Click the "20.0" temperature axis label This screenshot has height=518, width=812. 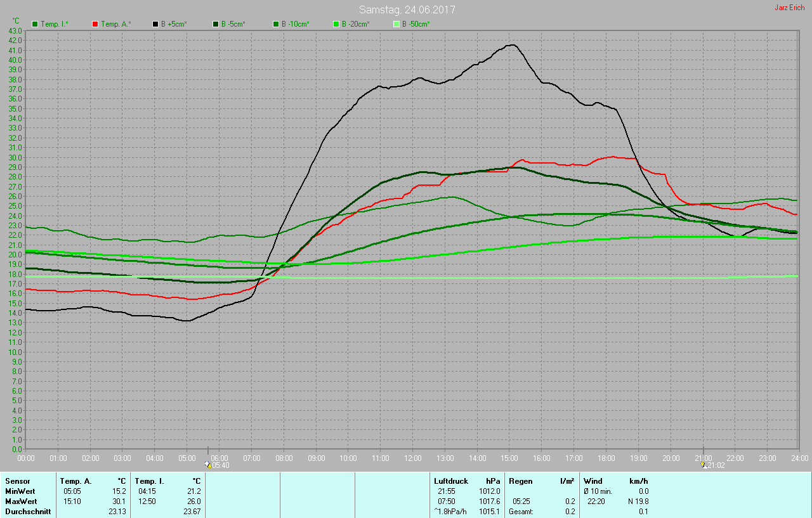(15, 254)
